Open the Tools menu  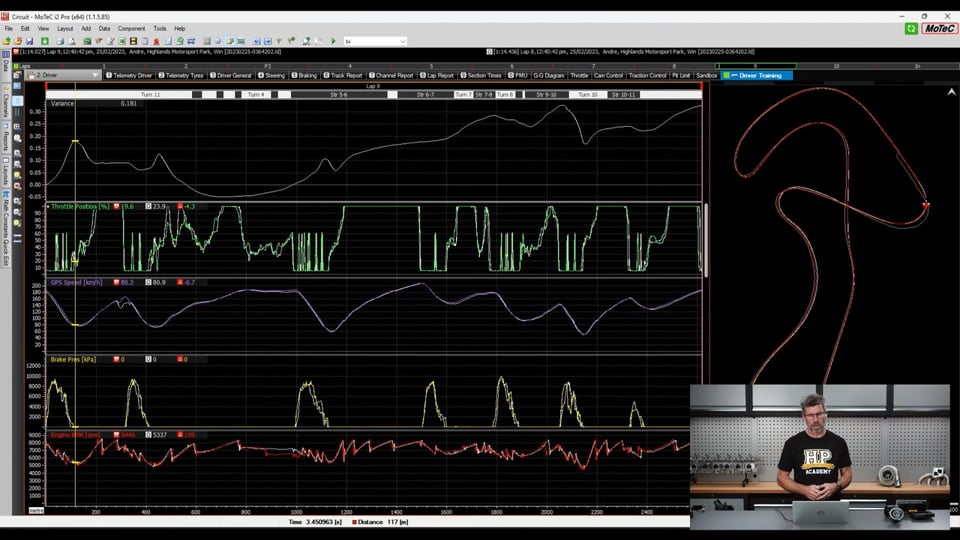pos(160,28)
